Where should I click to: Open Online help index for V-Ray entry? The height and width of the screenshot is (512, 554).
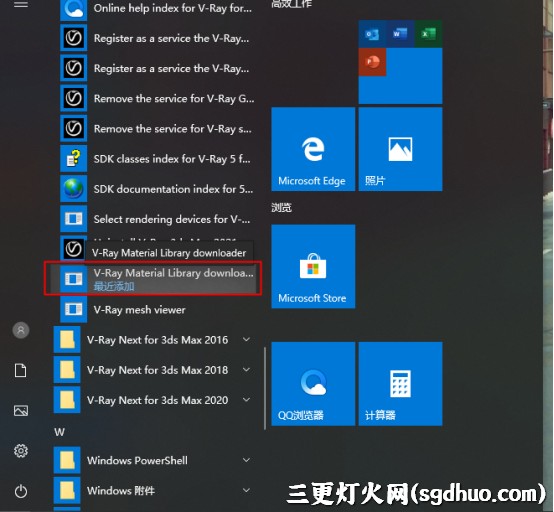click(158, 8)
